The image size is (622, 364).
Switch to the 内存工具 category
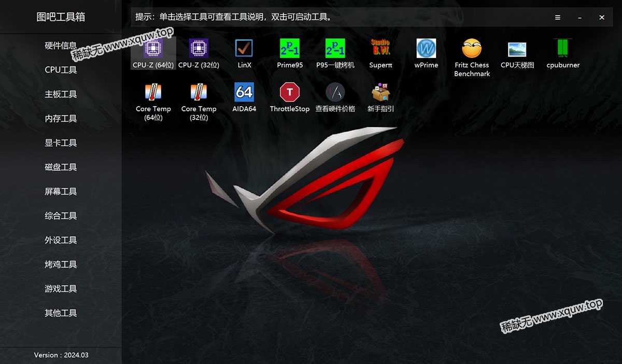tap(61, 119)
